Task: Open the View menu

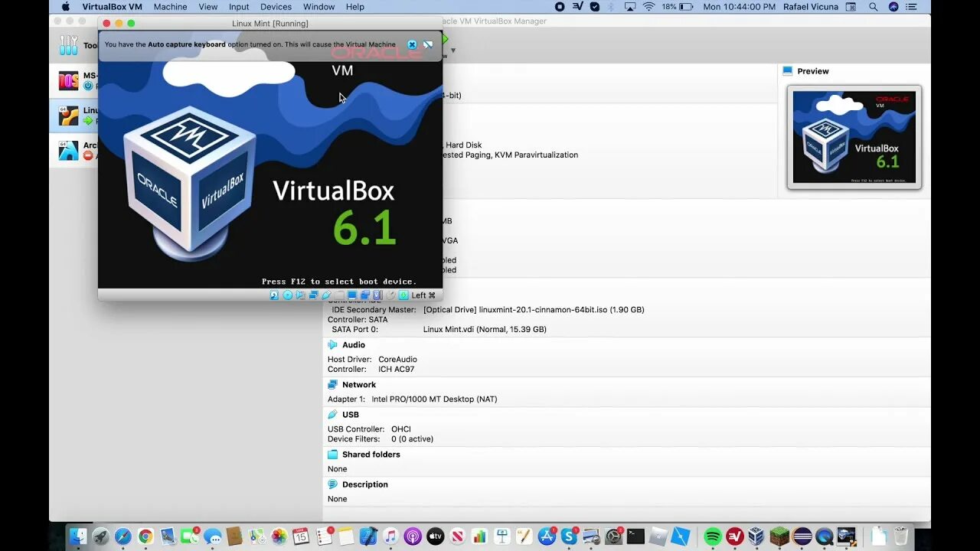Action: [208, 7]
